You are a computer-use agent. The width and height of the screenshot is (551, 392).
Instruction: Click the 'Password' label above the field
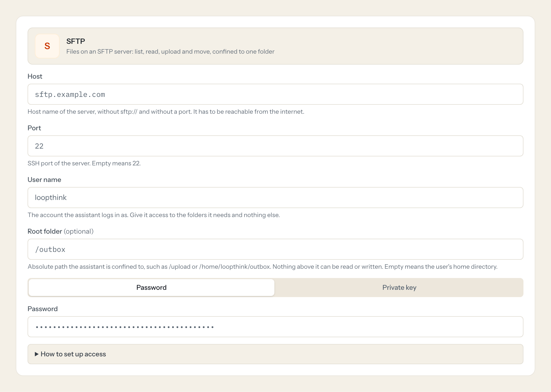[43, 309]
